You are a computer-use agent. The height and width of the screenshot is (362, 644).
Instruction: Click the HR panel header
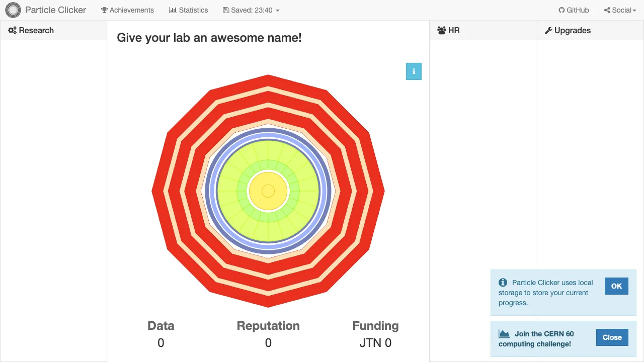(483, 30)
